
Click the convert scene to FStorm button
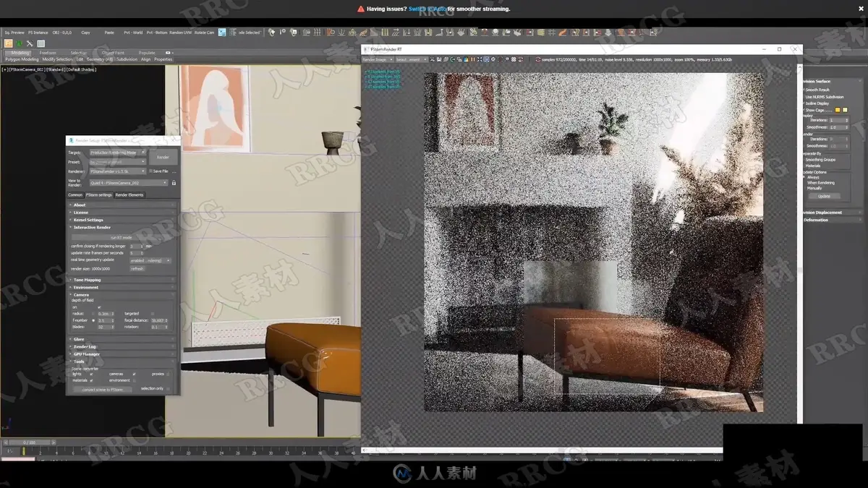tap(102, 389)
